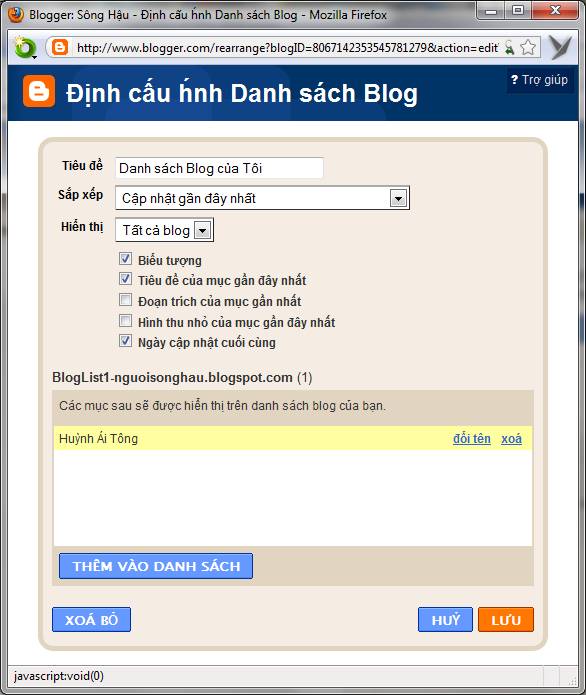This screenshot has height=695, width=586.
Task: Click the bird icon right of address bar
Action: click(x=560, y=47)
